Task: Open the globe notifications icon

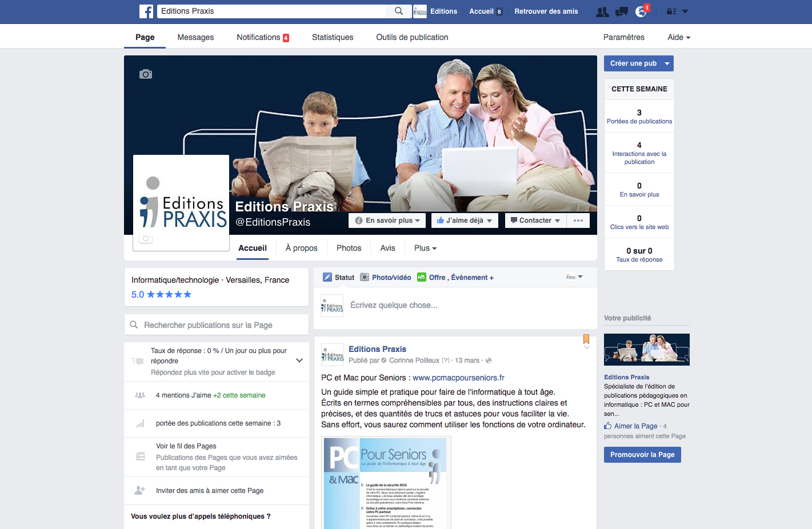Action: [x=641, y=11]
